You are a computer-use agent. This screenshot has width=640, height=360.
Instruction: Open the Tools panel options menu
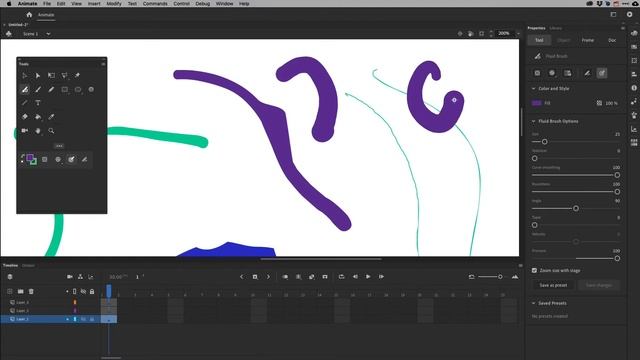pyautogui.click(x=103, y=64)
